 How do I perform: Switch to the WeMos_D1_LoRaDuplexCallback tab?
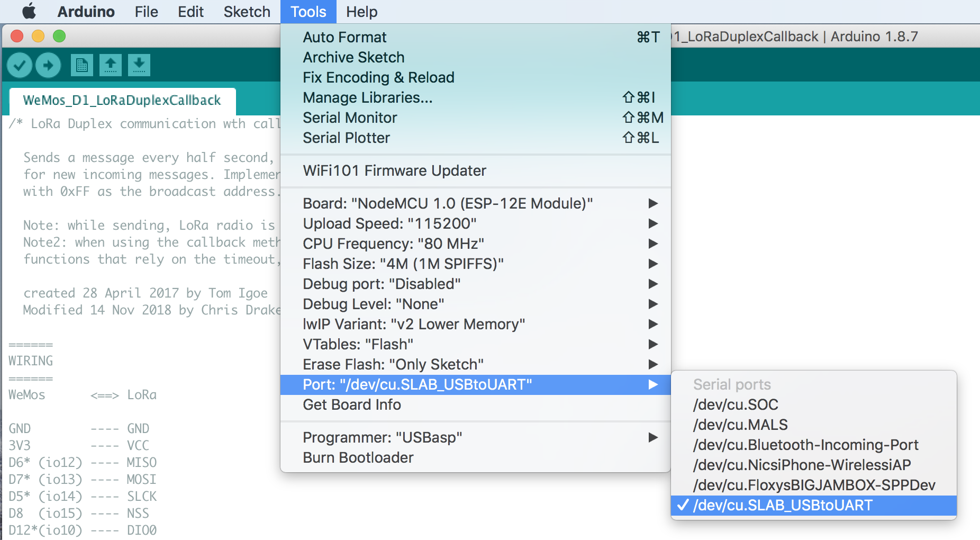122,101
